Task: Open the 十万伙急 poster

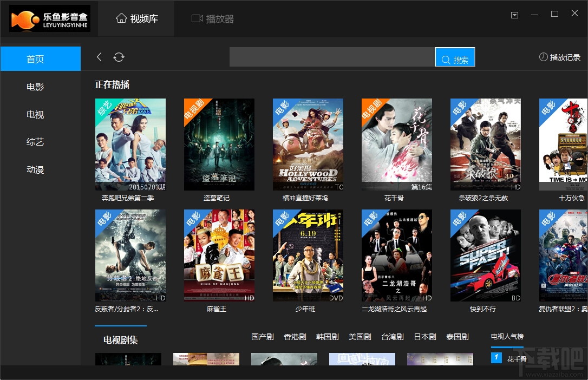Action: pos(563,145)
